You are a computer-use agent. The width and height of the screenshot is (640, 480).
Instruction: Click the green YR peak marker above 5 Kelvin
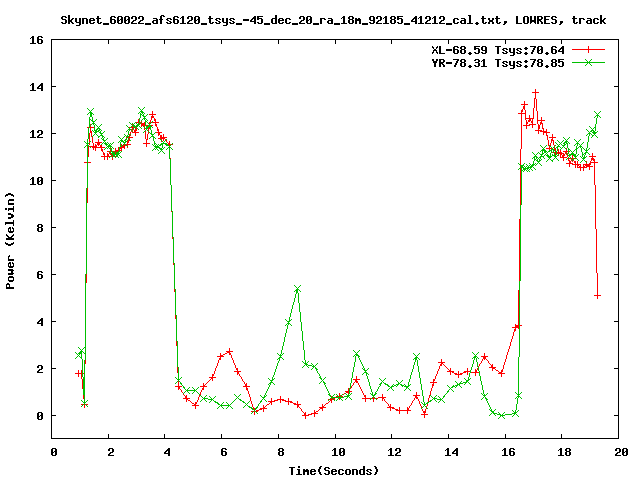297,289
